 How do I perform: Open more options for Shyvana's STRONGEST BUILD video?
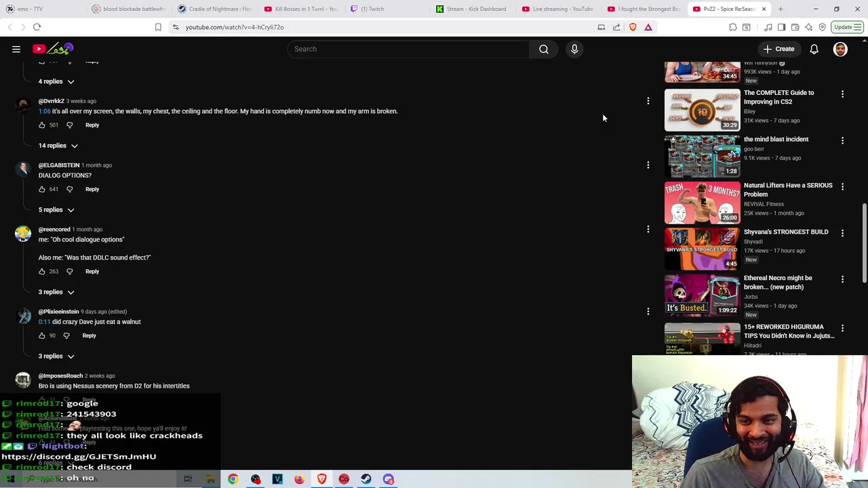tap(842, 233)
